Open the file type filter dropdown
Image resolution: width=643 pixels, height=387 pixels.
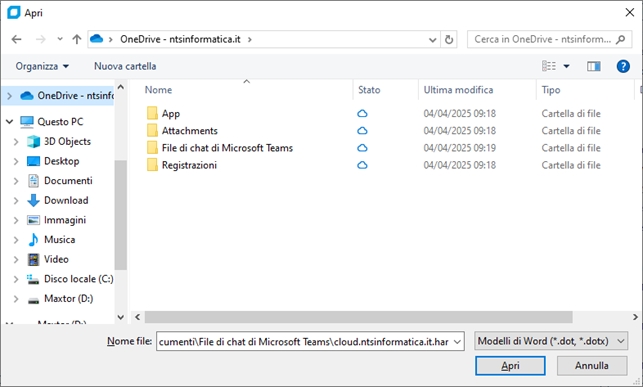551,341
